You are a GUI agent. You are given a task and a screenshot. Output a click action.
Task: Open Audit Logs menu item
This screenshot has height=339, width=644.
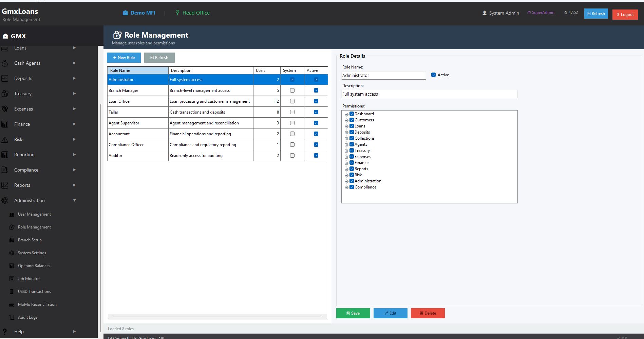(x=27, y=317)
